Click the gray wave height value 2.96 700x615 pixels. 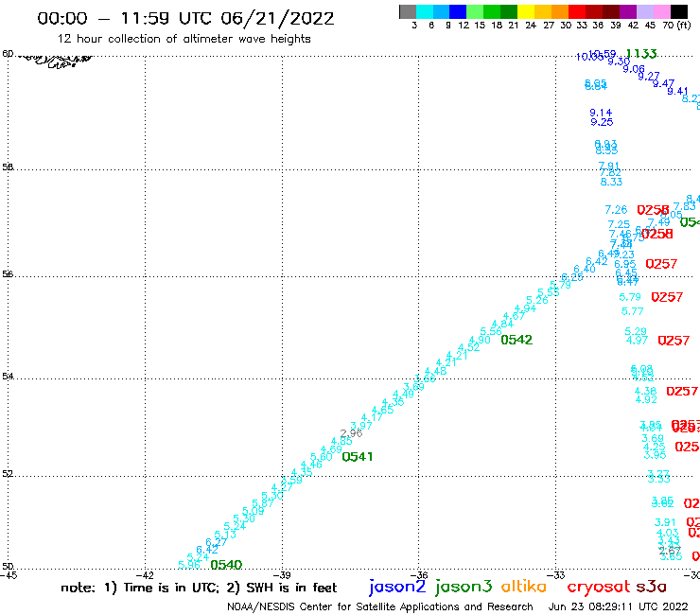pyautogui.click(x=351, y=433)
